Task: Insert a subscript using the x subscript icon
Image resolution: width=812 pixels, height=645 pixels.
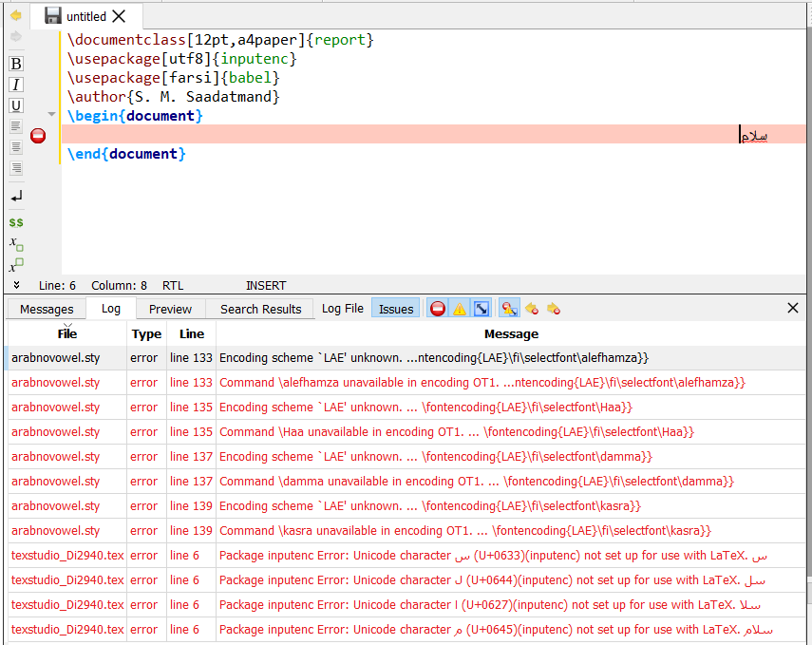Action: click(x=16, y=243)
